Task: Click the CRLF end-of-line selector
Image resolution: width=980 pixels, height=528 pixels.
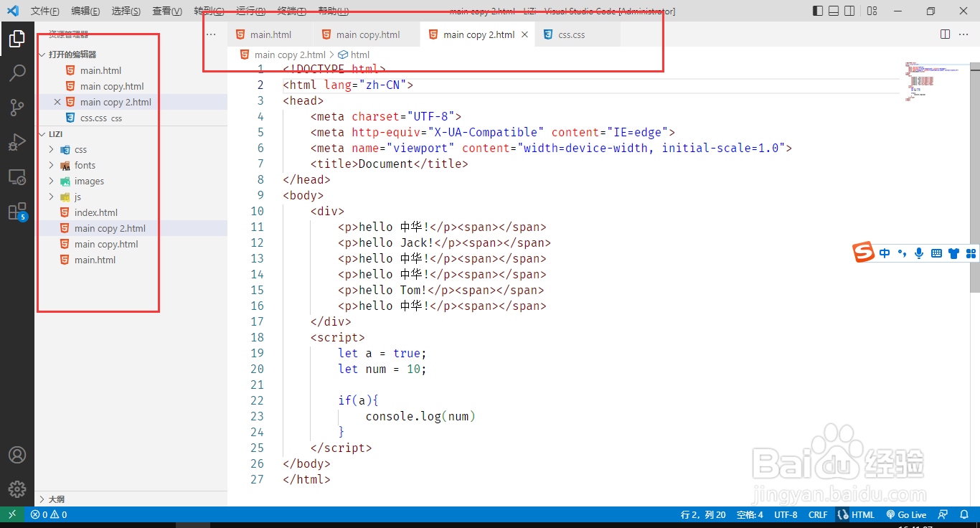Action: [x=818, y=514]
